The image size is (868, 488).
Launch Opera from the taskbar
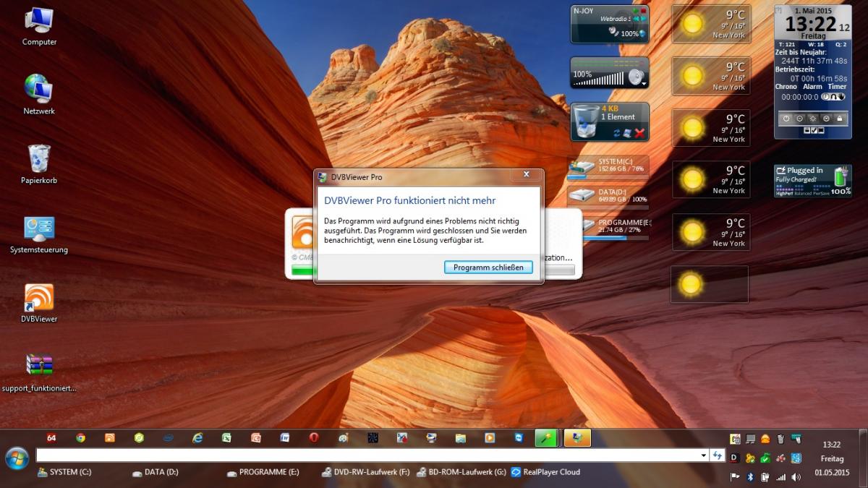(314, 437)
